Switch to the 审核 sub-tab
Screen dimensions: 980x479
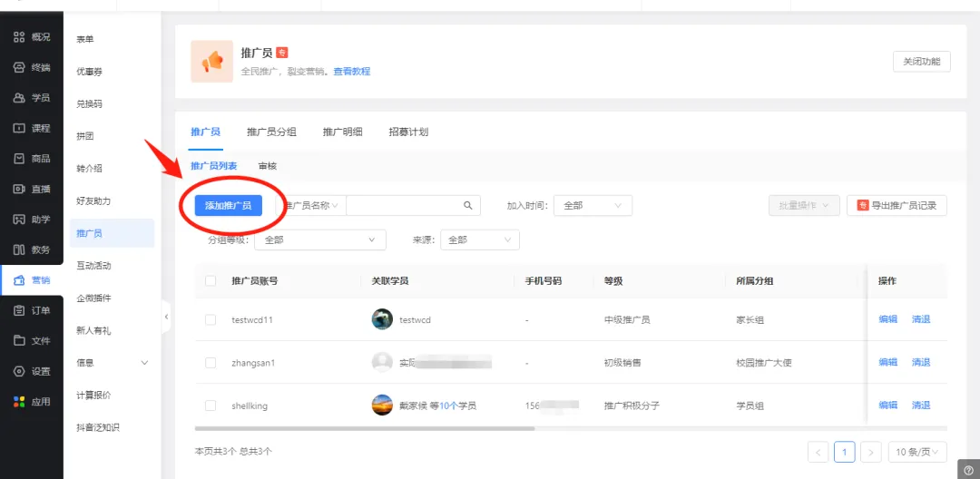(x=267, y=166)
